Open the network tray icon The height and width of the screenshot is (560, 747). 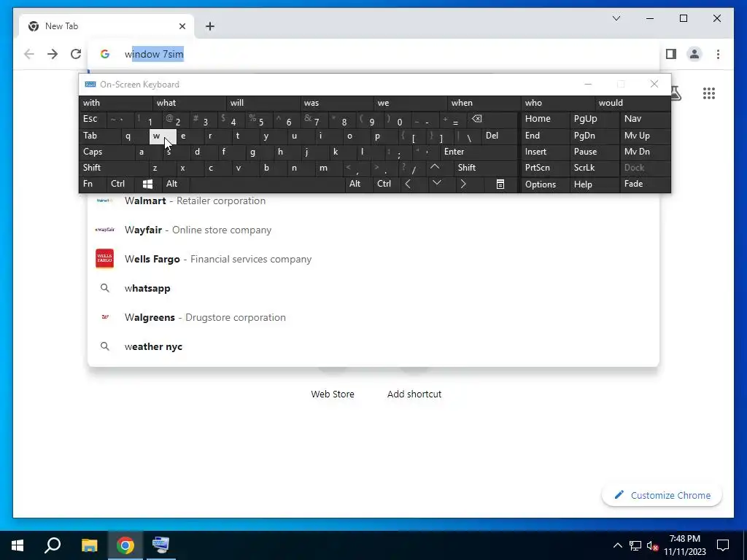coord(635,545)
